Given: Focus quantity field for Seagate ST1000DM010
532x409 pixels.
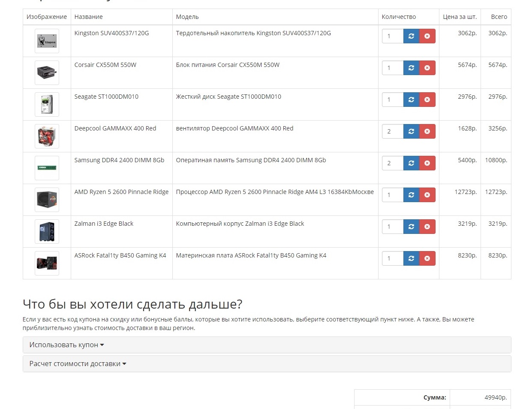Looking at the screenshot, I should click(393, 100).
